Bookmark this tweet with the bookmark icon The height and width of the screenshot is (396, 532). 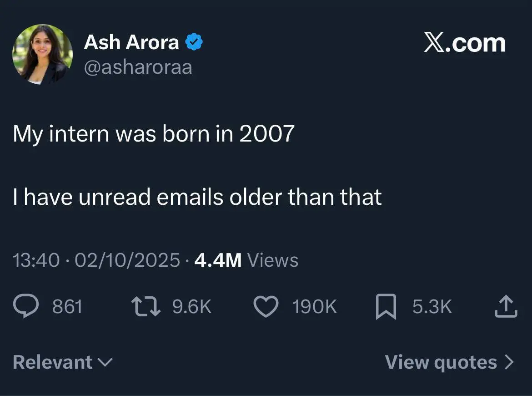tap(386, 306)
